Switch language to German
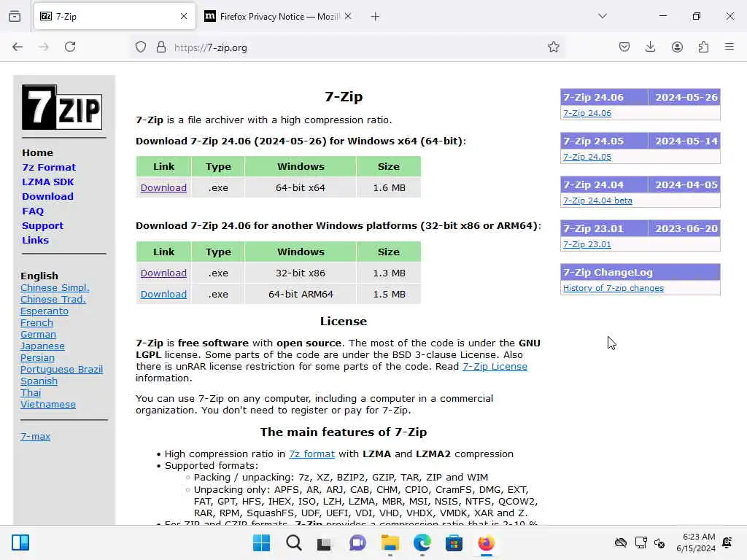 38,334
